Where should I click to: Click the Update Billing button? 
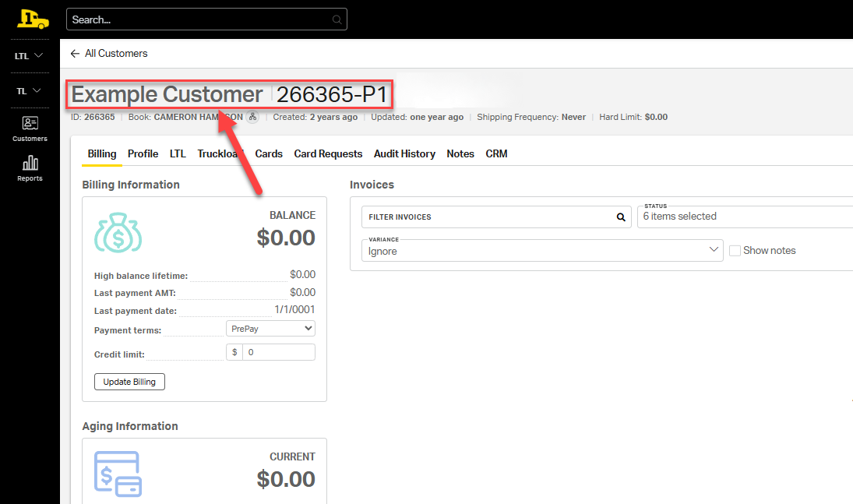pos(129,382)
